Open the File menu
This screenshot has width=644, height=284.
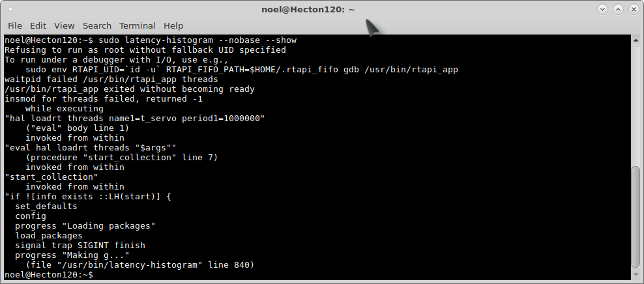coord(14,25)
